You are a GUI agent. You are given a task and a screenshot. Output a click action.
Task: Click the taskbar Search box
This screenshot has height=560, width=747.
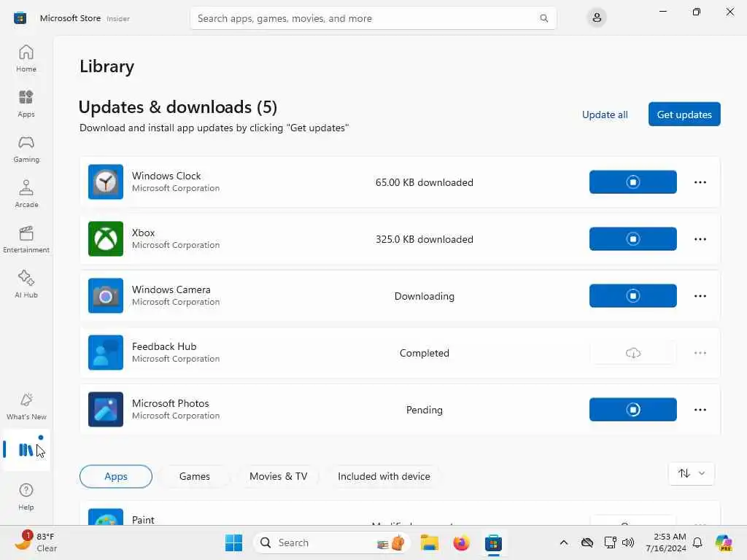coord(332,542)
